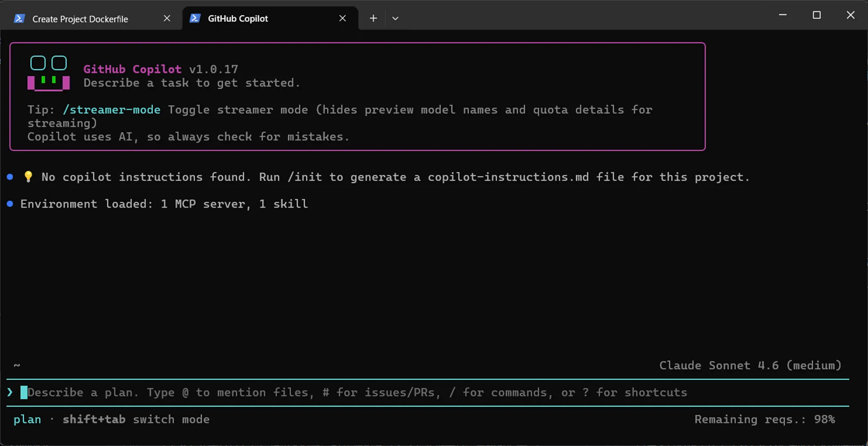Screen dimensions: 868x446
Task: Maximize the terminal window
Action: click(x=817, y=15)
